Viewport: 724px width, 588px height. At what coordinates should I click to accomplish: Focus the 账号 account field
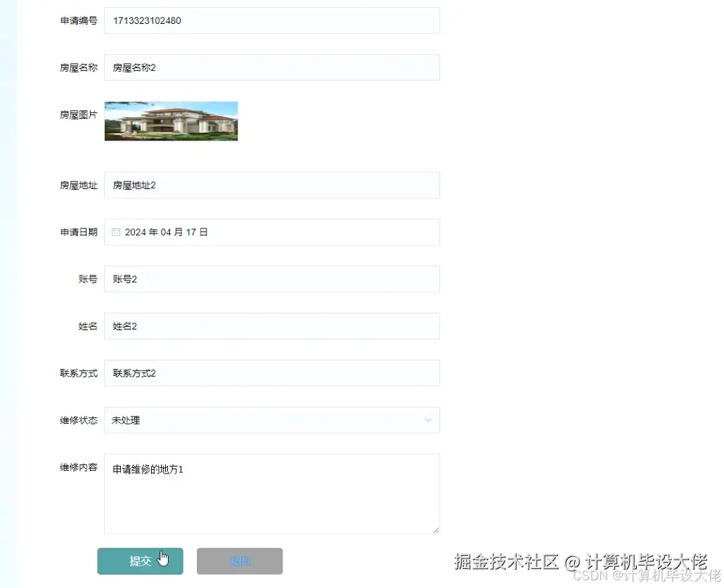(x=272, y=279)
